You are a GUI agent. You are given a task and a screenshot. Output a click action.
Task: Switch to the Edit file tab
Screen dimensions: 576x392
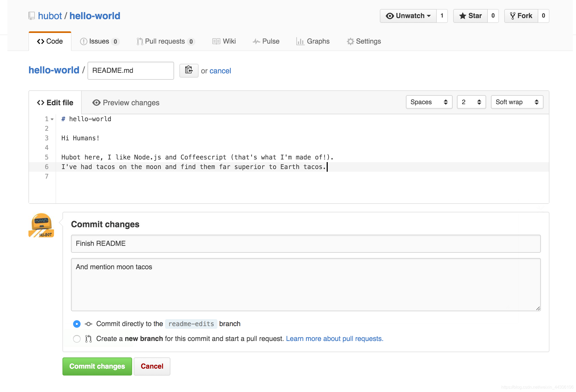(55, 102)
